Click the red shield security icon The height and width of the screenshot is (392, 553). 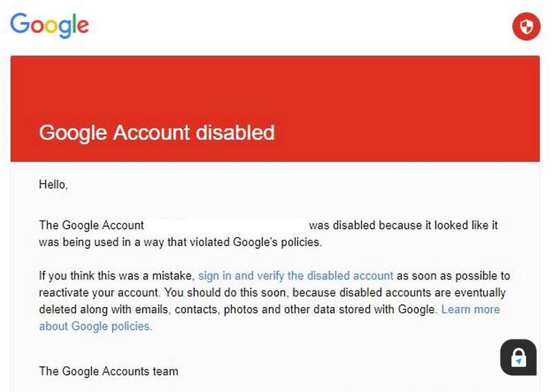(526, 26)
